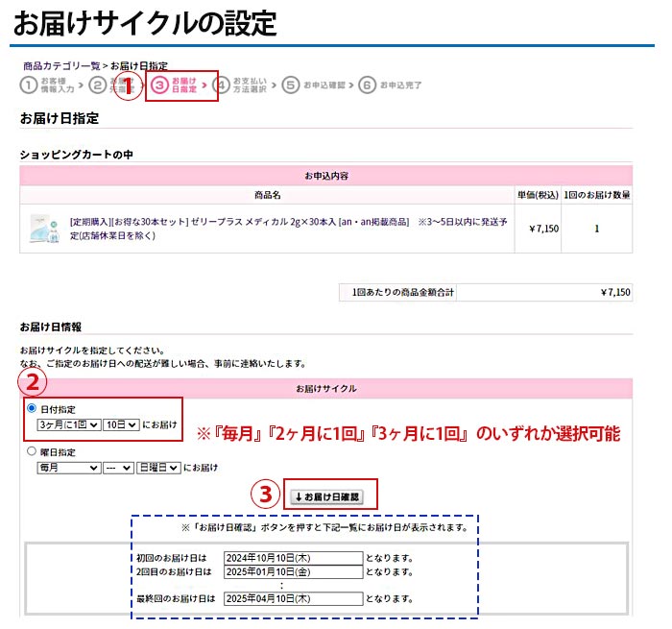Click the unit price ¥7,150 cell
Viewport: 672px width, 629px height.
point(539,229)
